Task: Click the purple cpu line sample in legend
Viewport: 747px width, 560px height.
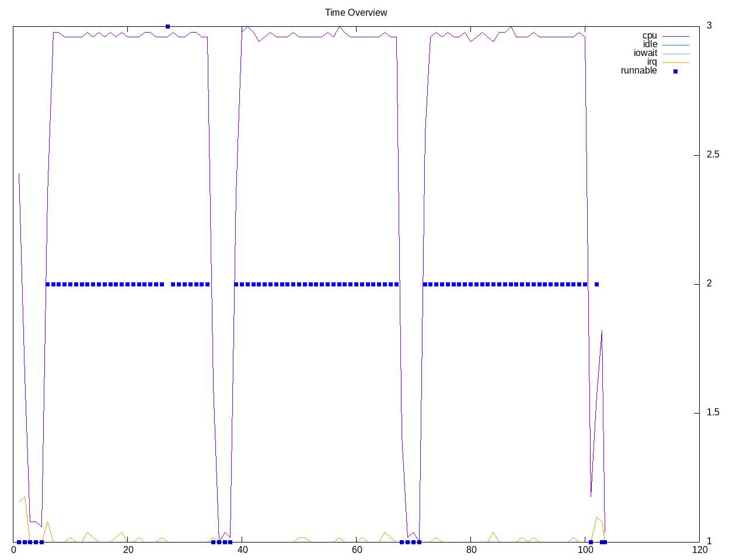Action: (x=675, y=36)
